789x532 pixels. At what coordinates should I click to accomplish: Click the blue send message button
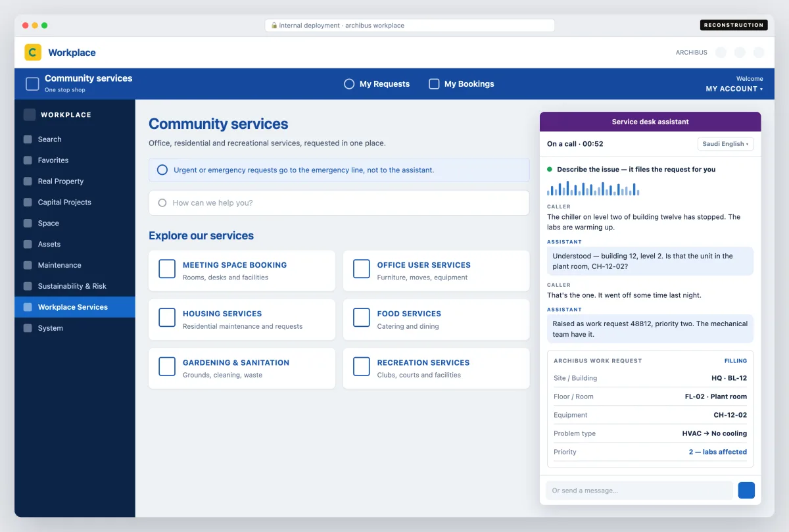coord(746,491)
